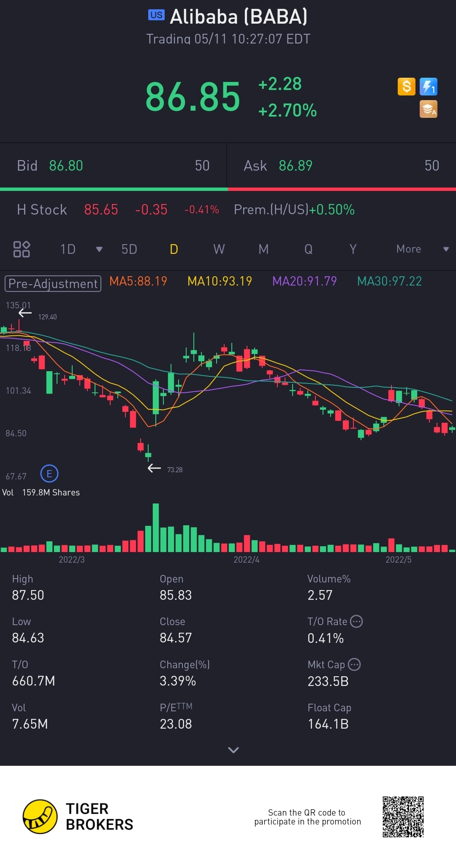Open the chart layout grid icon
This screenshot has height=868, width=456.
coord(22,249)
